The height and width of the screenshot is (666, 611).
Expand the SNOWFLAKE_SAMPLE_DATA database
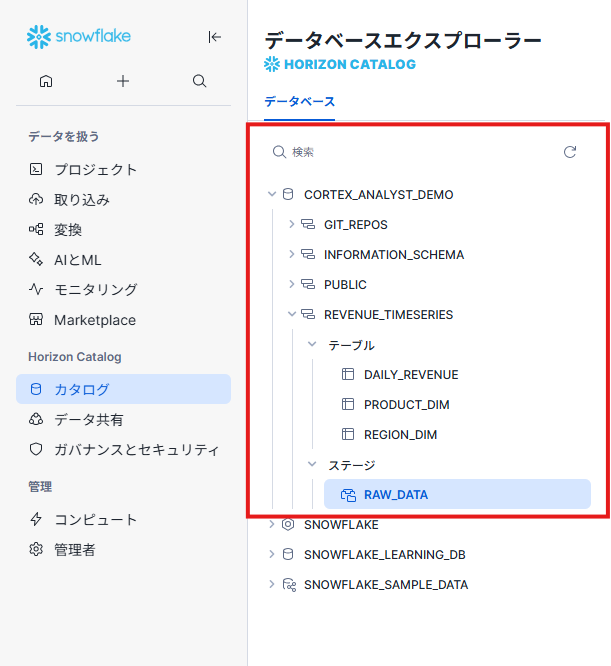coord(272,584)
